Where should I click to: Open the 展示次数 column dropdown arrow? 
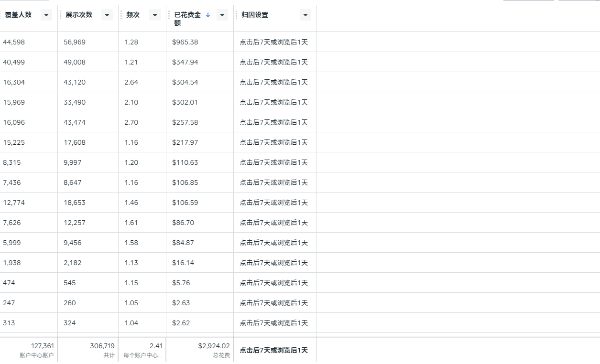(x=107, y=15)
